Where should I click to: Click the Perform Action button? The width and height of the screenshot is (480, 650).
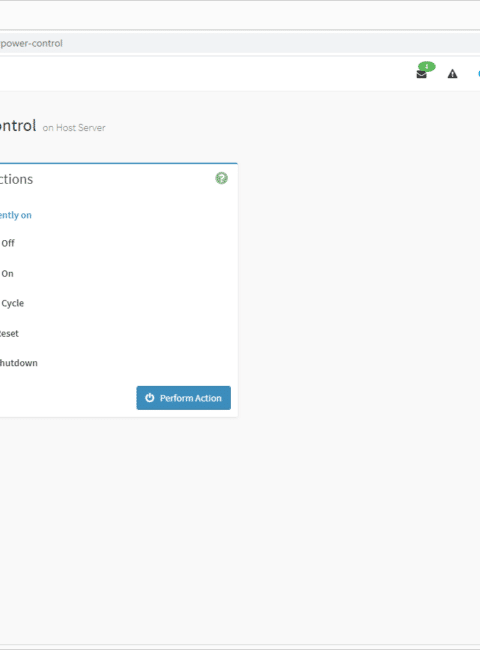click(184, 398)
